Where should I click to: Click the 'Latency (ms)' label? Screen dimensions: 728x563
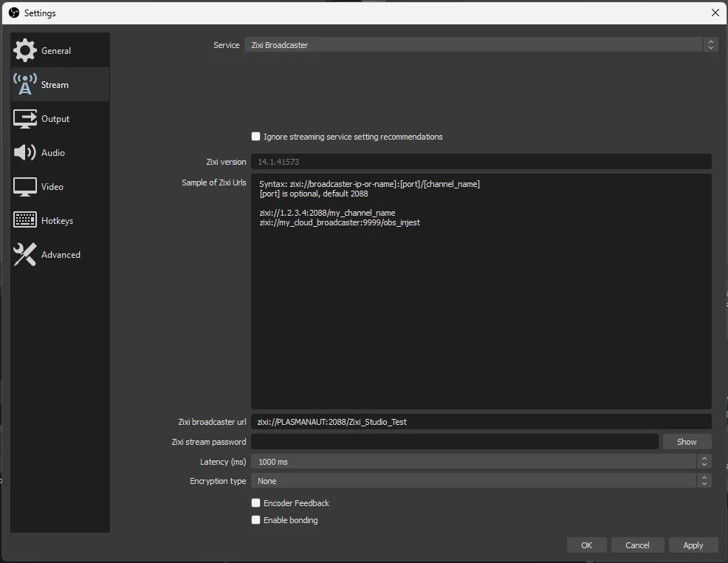[223, 462]
